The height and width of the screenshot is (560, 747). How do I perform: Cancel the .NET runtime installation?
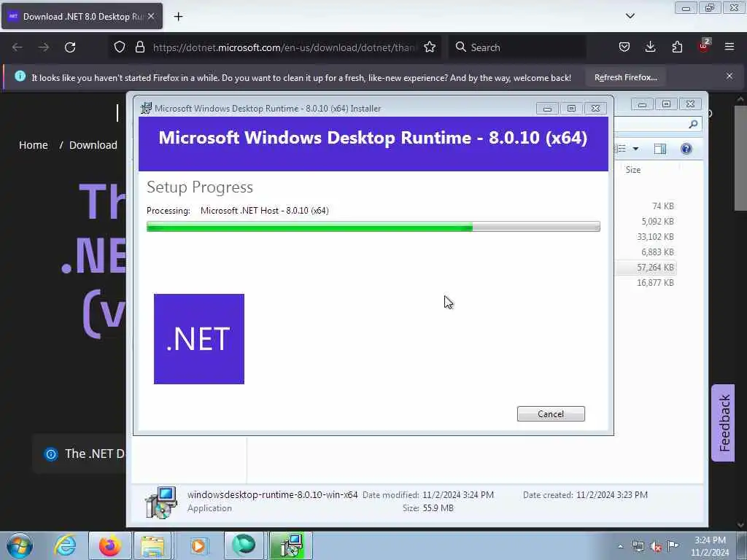click(551, 414)
